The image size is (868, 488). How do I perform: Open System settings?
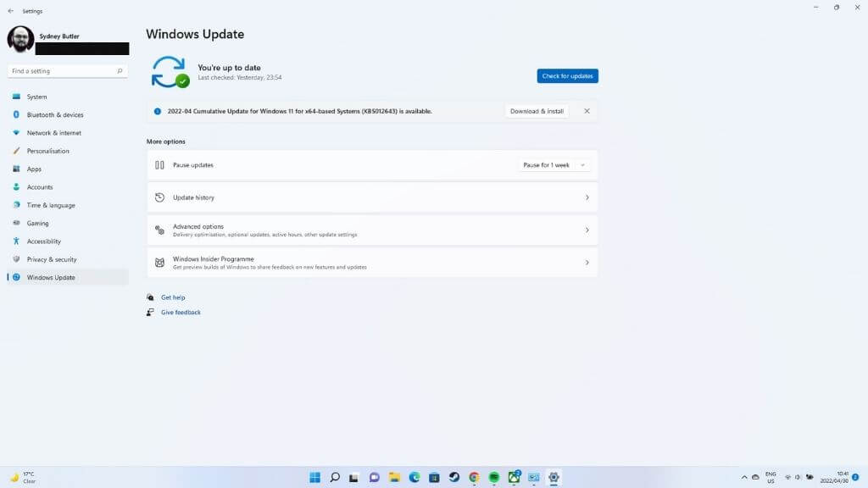tap(68, 97)
